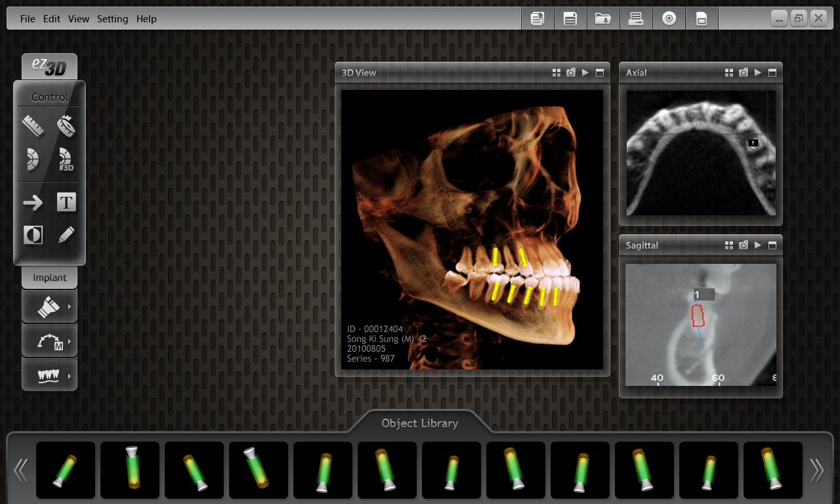Take a snapshot of the 3D View
The width and height of the screenshot is (840, 504).
pos(571,73)
